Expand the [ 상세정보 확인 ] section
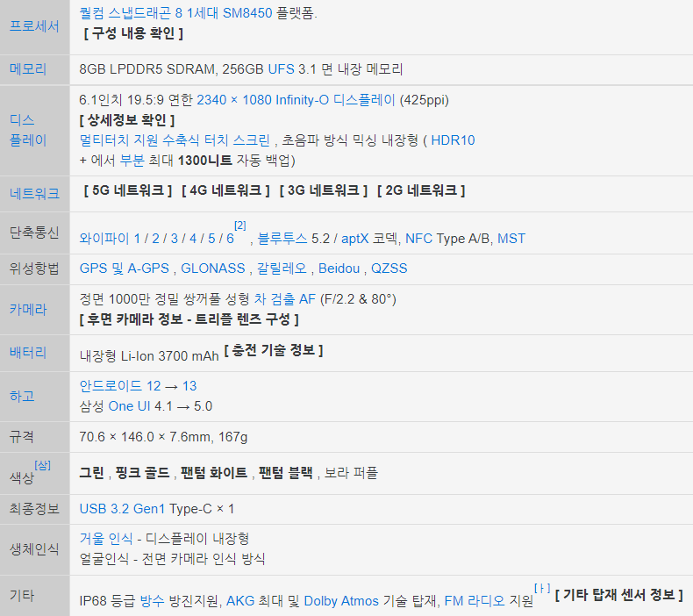This screenshot has width=693, height=616. click(127, 120)
